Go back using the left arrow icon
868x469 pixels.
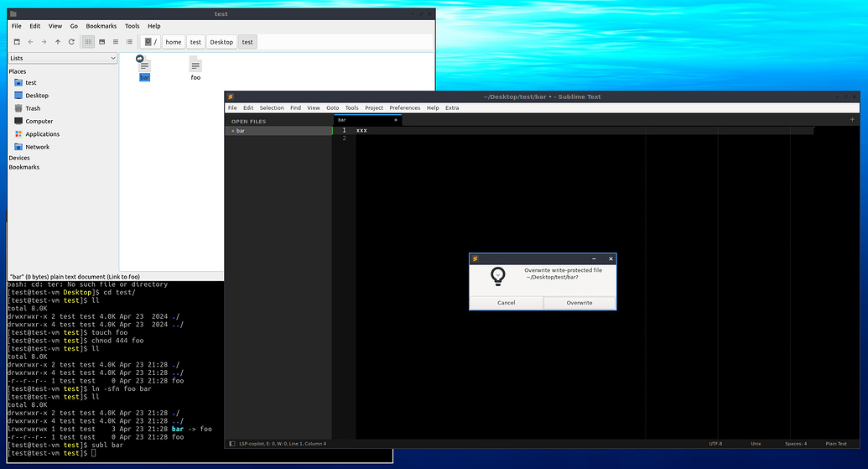[31, 42]
